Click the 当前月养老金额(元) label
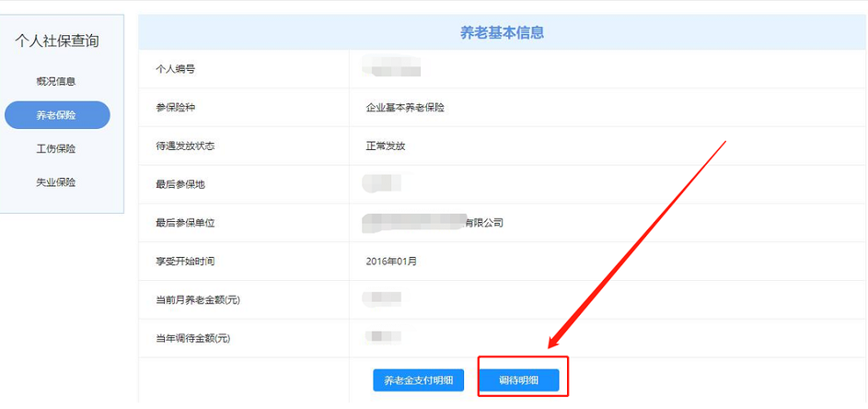The image size is (868, 409). tap(198, 300)
